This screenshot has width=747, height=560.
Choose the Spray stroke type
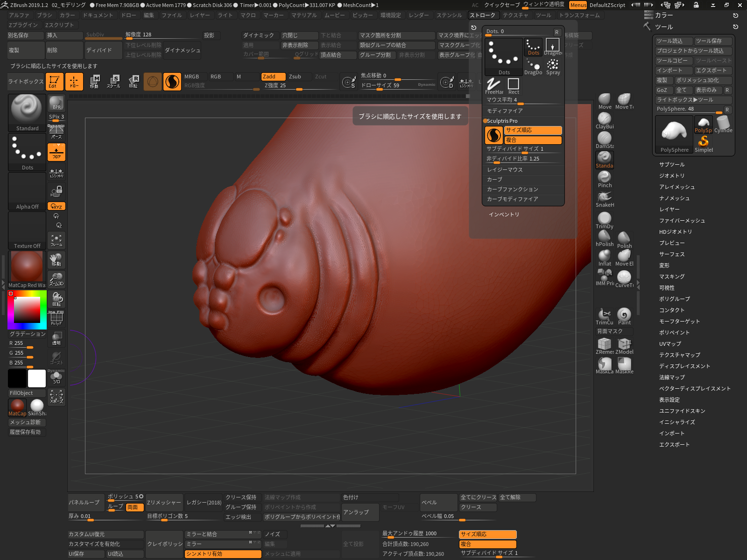point(553,67)
